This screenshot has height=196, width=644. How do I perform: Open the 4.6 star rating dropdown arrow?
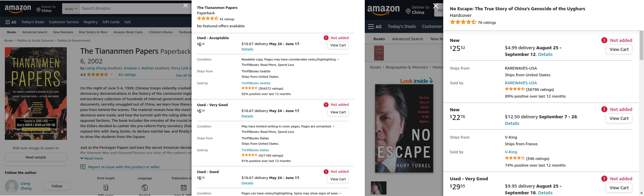pyautogui.click(x=112, y=74)
